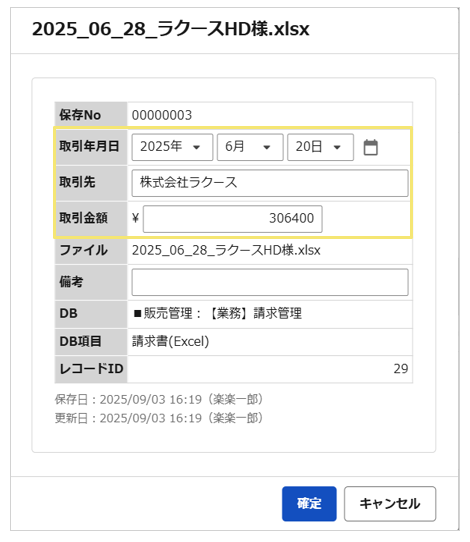Click the 取引金額 label
470x542 pixels.
click(x=83, y=218)
